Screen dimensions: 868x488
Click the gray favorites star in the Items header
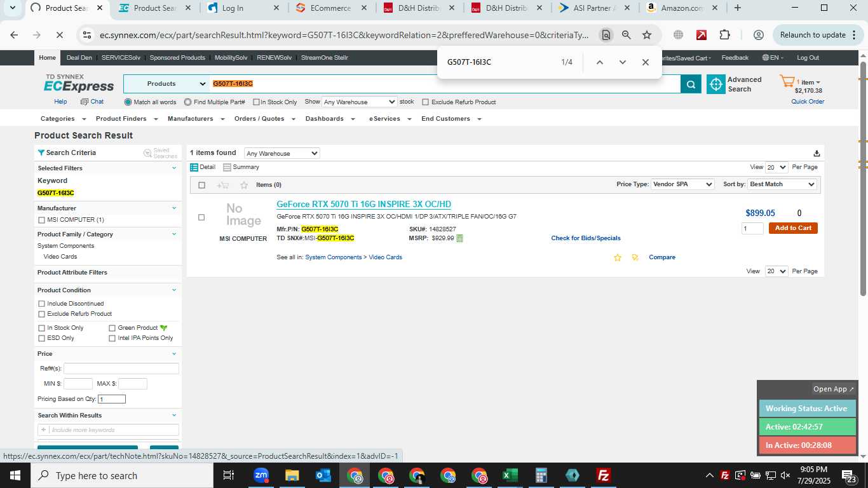[244, 185]
